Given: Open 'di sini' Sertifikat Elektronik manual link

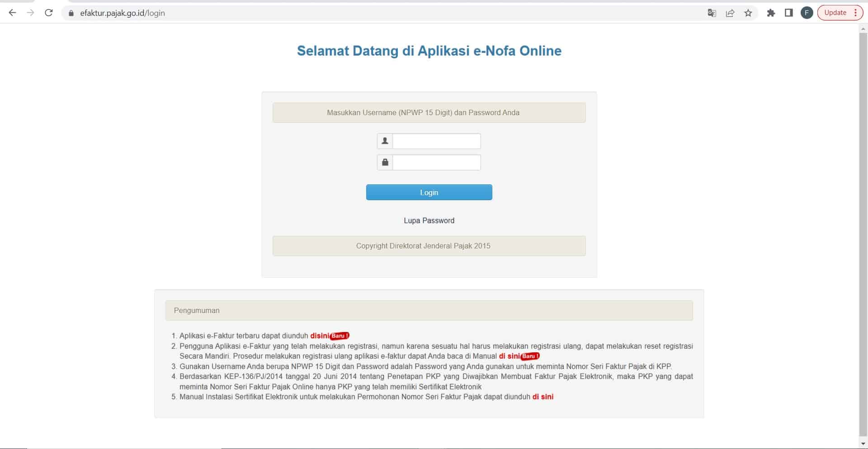Looking at the screenshot, I should point(543,397).
